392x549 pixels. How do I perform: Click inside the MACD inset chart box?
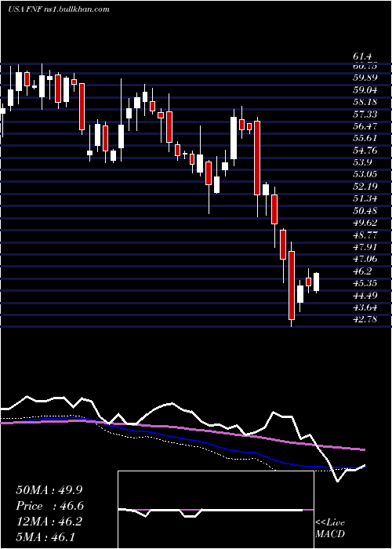216,510
